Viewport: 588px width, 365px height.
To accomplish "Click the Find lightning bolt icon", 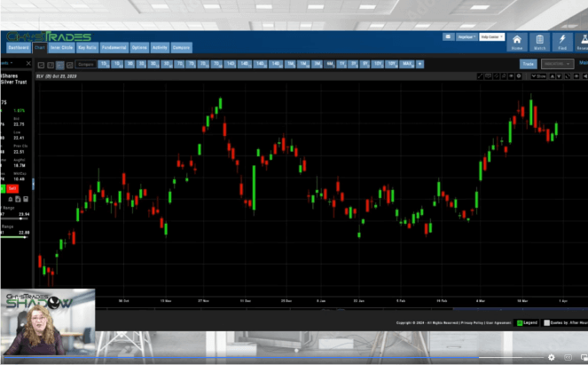I will [562, 42].
